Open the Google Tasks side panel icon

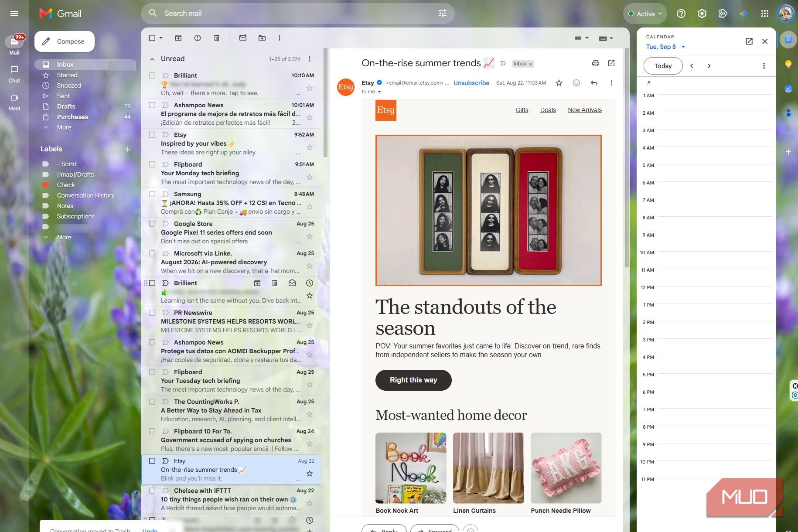[788, 89]
